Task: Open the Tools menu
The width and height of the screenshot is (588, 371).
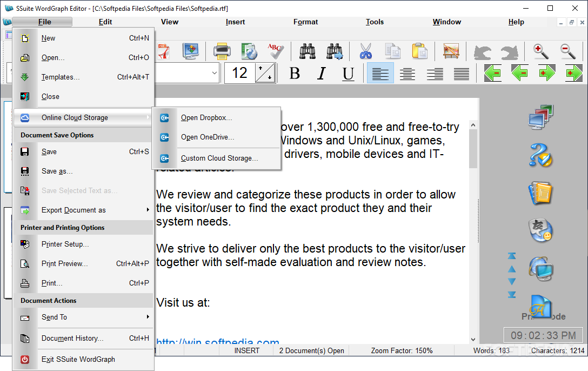Action: [x=375, y=22]
